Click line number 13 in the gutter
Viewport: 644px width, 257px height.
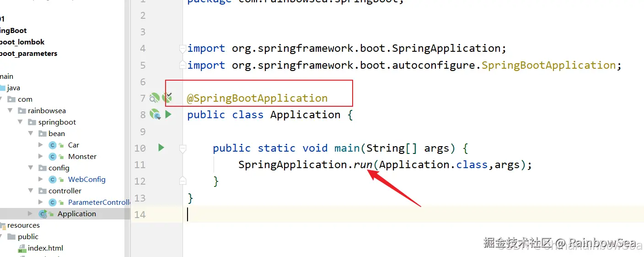[140, 198]
